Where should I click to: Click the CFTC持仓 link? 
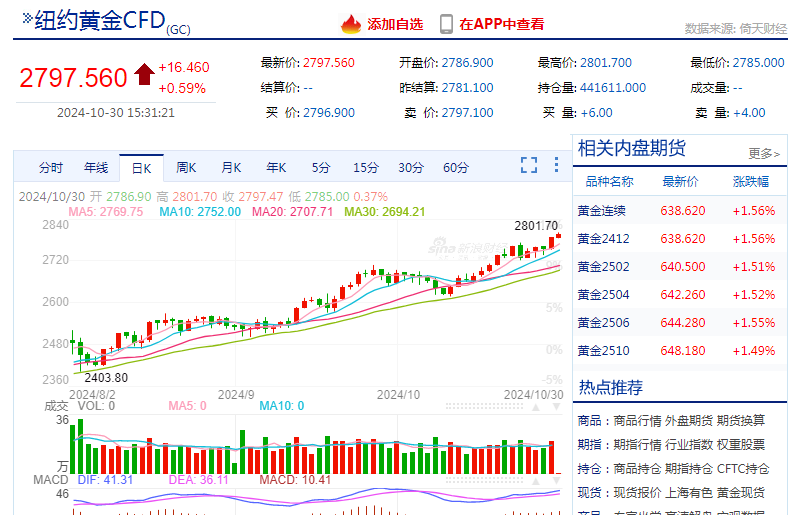[x=743, y=468]
